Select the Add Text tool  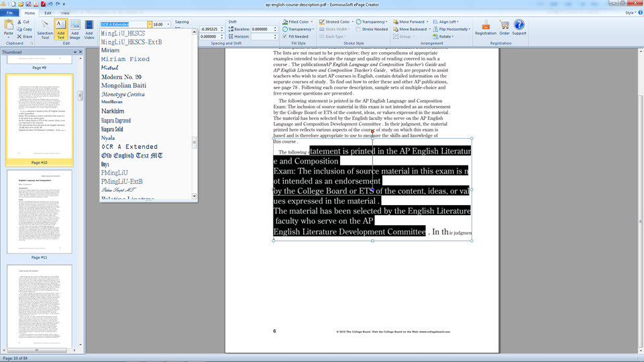pos(60,29)
